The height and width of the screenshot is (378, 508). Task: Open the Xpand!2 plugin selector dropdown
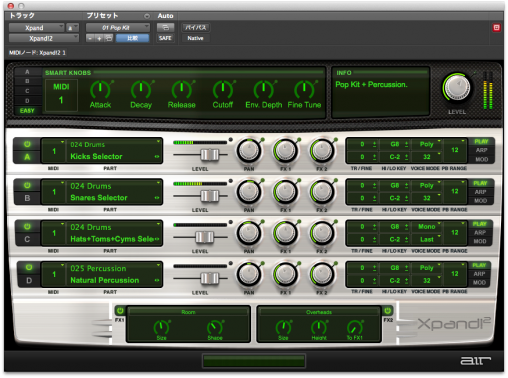44,38
